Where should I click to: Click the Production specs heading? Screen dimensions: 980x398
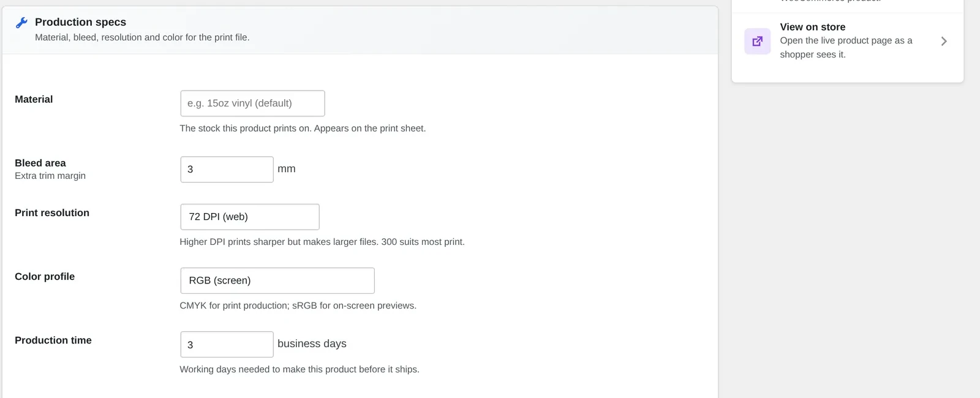coord(80,22)
